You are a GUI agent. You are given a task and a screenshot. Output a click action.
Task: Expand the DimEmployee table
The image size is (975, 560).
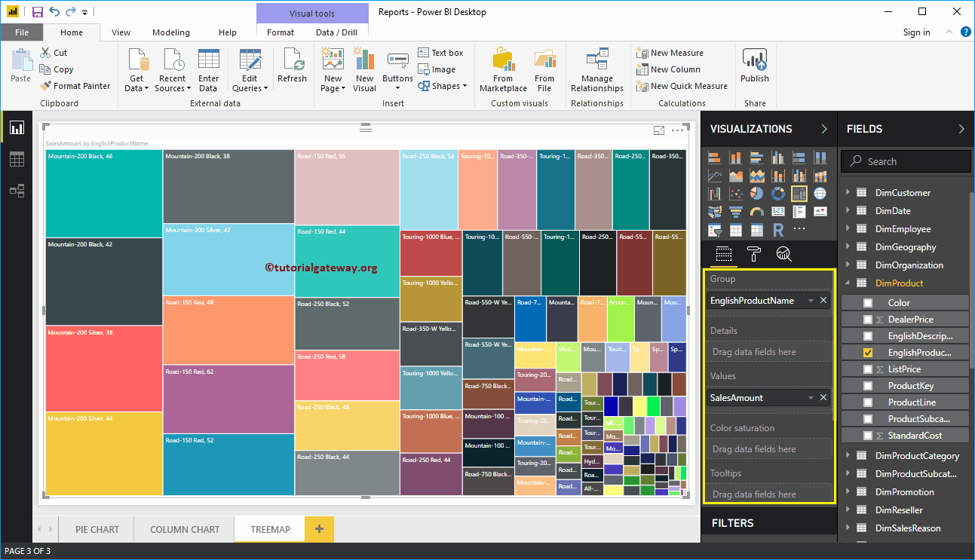pyautogui.click(x=848, y=229)
